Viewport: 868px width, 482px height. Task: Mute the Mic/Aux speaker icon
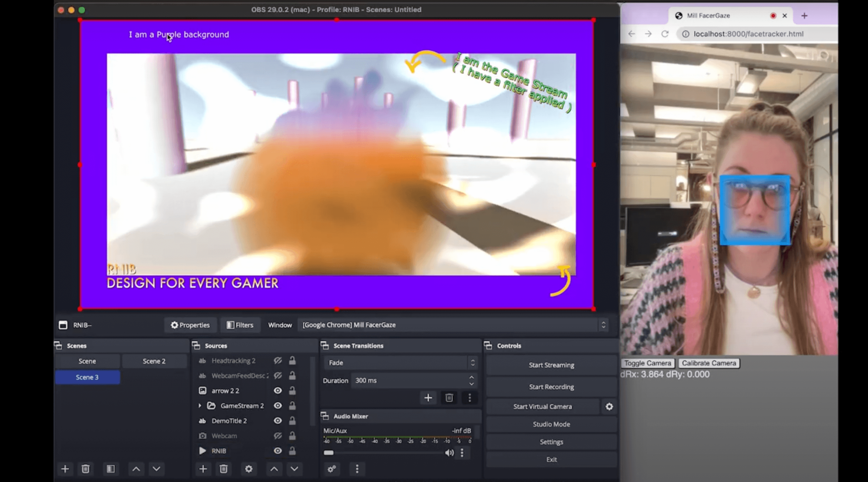click(x=449, y=453)
